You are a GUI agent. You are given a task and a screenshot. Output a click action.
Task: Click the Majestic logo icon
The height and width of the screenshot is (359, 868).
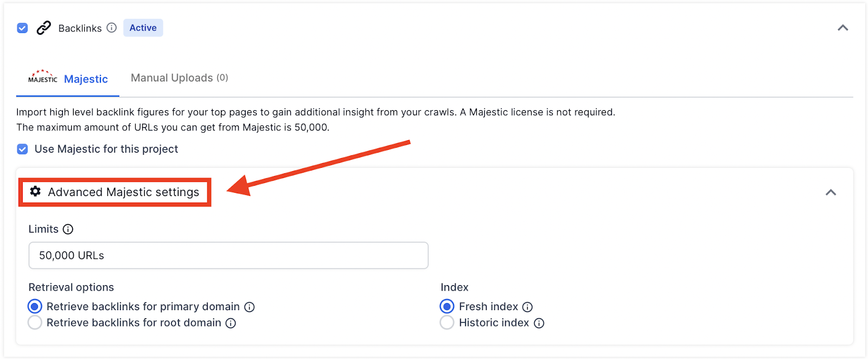pos(42,77)
